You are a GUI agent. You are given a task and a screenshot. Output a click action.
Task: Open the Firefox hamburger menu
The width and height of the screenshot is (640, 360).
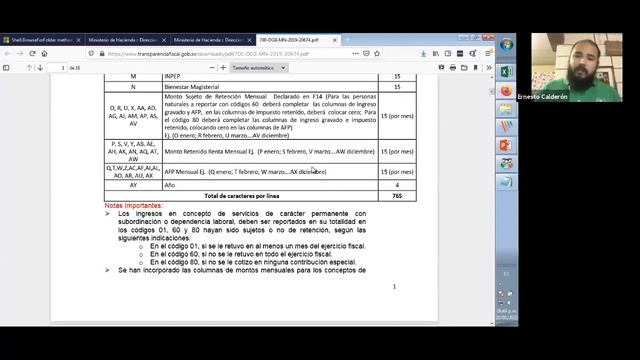(x=489, y=53)
